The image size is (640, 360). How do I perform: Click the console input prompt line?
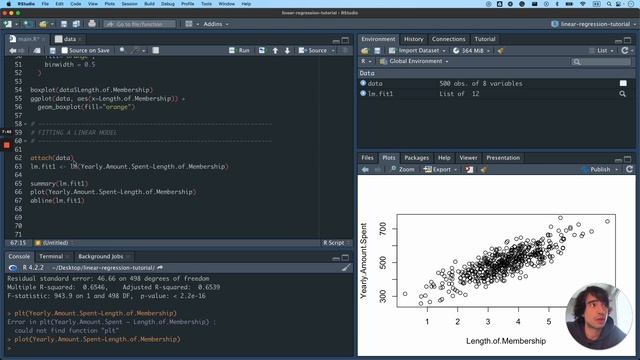[180, 348]
